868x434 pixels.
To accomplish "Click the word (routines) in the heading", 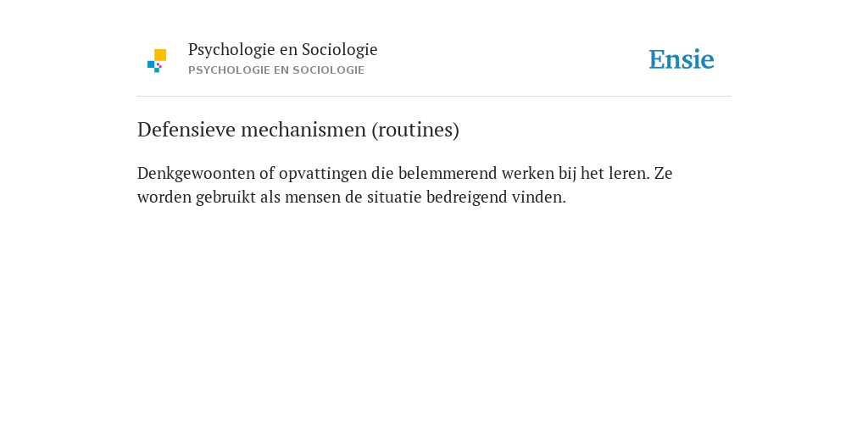I will (415, 131).
